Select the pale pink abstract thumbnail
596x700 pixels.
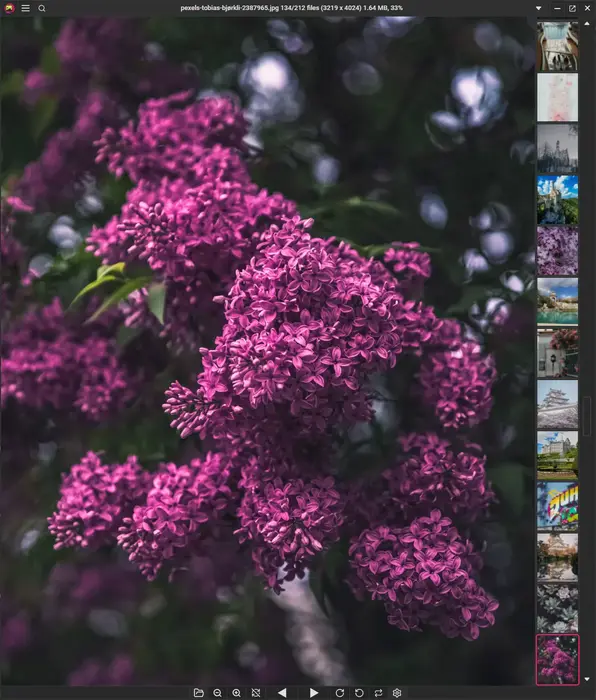click(x=557, y=97)
